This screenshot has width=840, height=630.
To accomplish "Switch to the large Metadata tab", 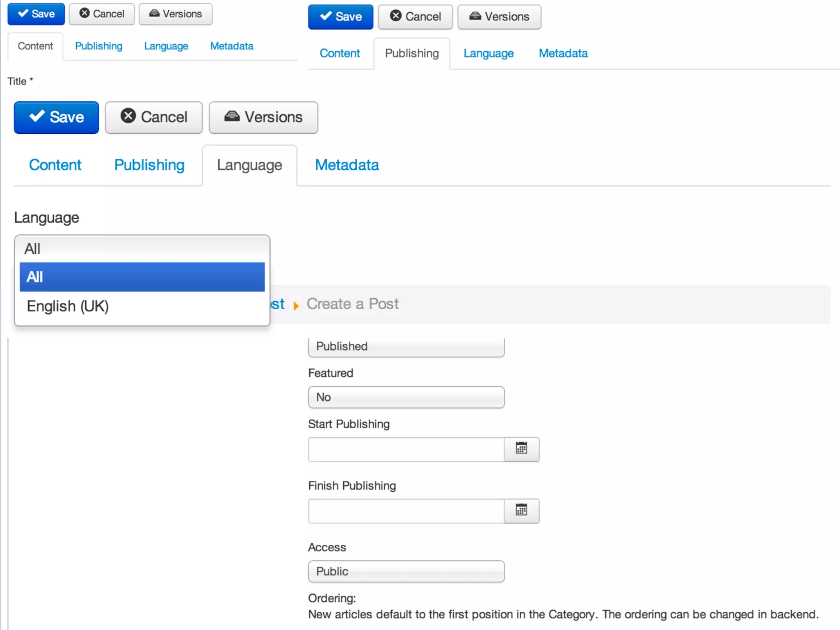I will point(347,165).
